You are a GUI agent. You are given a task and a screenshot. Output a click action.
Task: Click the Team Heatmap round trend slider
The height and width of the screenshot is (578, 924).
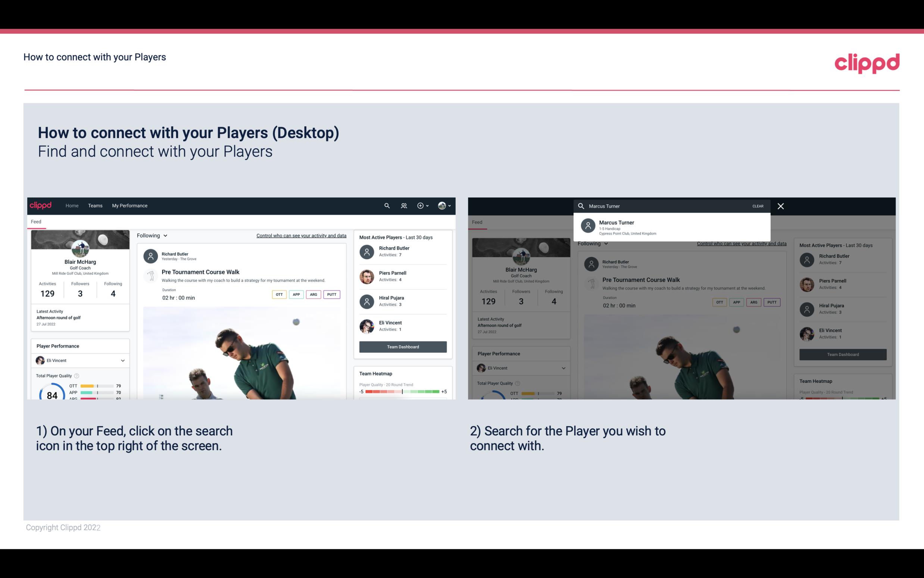click(x=402, y=392)
